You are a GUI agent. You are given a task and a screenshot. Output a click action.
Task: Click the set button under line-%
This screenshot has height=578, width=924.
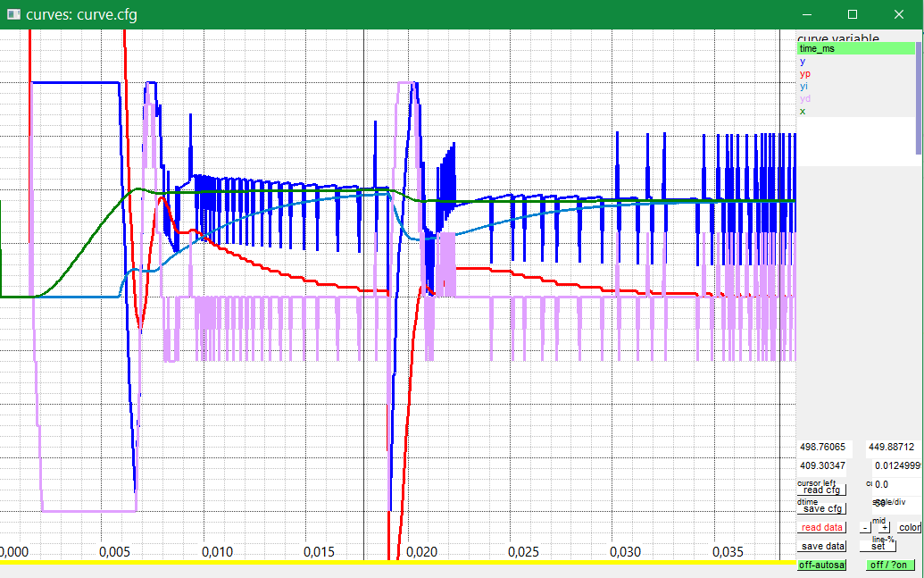(x=878, y=546)
